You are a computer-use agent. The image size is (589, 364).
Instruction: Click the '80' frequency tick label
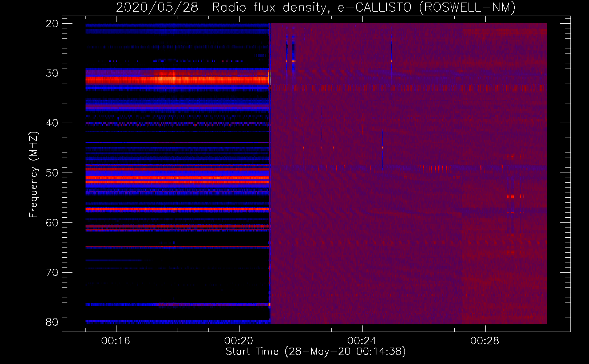coord(52,322)
